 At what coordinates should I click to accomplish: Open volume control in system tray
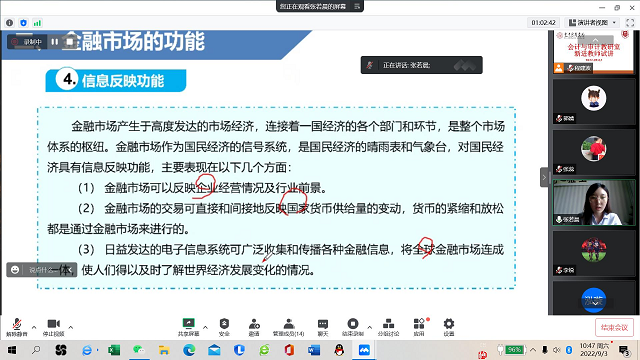click(557, 350)
